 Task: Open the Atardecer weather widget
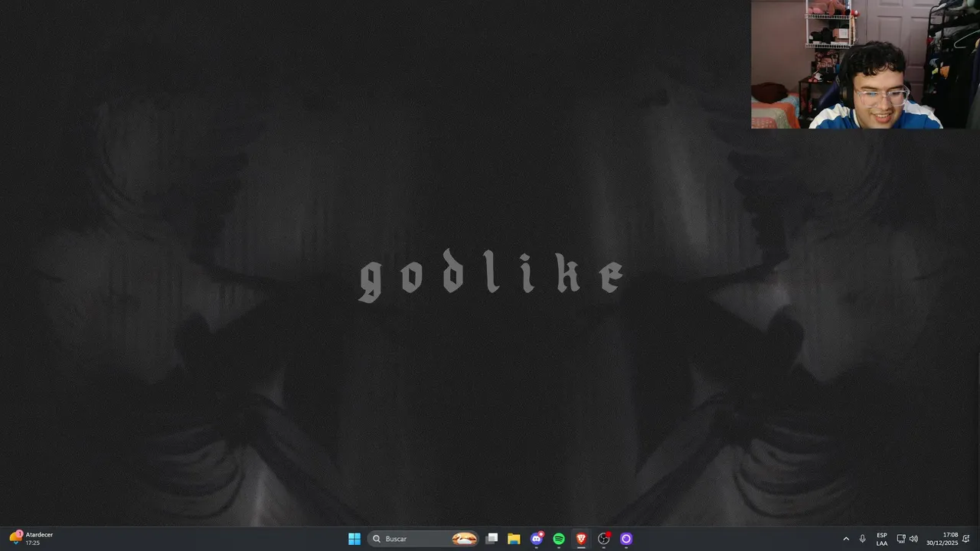point(31,539)
